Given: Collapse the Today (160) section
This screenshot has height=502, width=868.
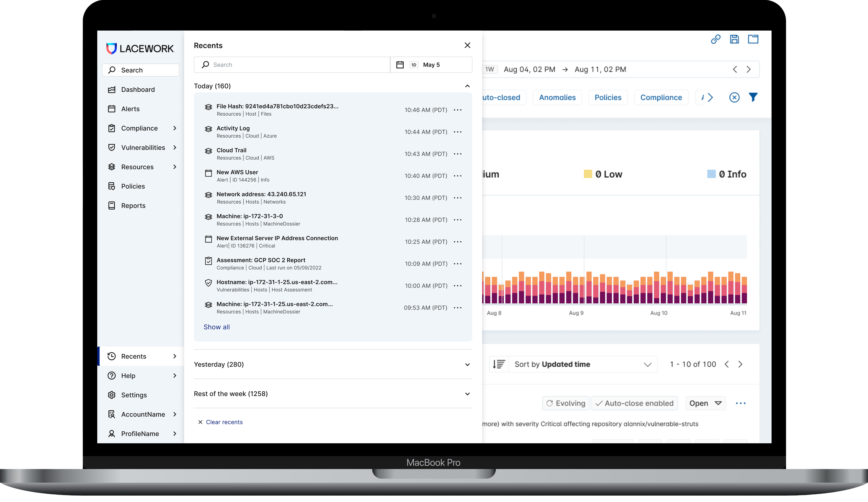Looking at the screenshot, I should pyautogui.click(x=467, y=86).
